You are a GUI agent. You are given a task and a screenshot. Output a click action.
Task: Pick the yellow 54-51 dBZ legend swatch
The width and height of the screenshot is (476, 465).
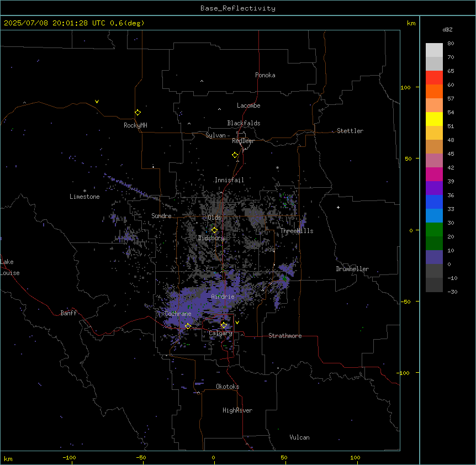click(434, 119)
